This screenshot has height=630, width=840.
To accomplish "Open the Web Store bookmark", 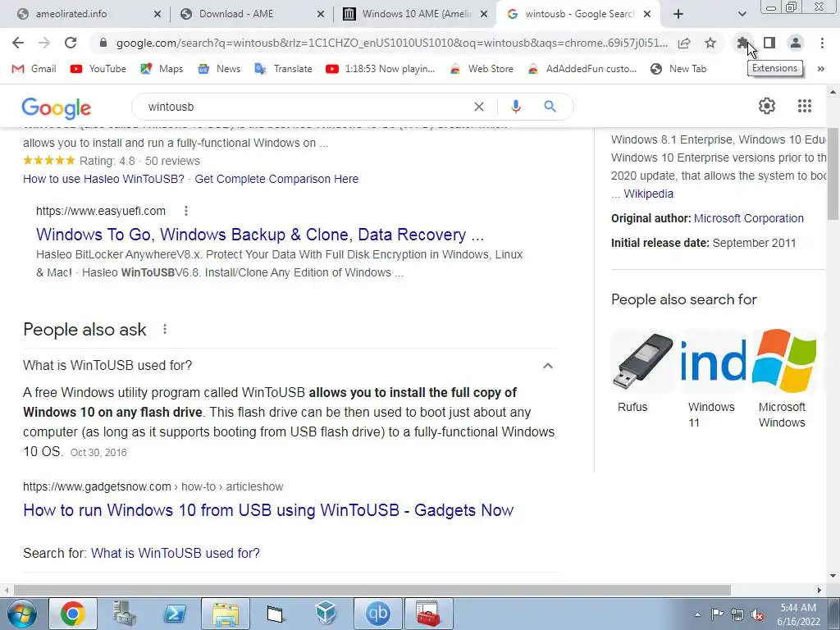I will [x=481, y=69].
